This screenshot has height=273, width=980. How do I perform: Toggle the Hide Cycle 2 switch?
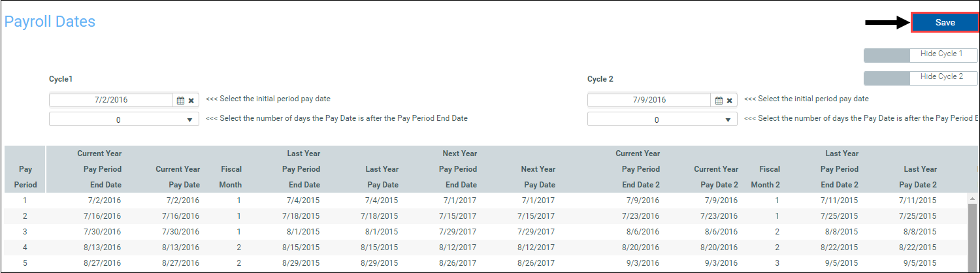click(921, 78)
